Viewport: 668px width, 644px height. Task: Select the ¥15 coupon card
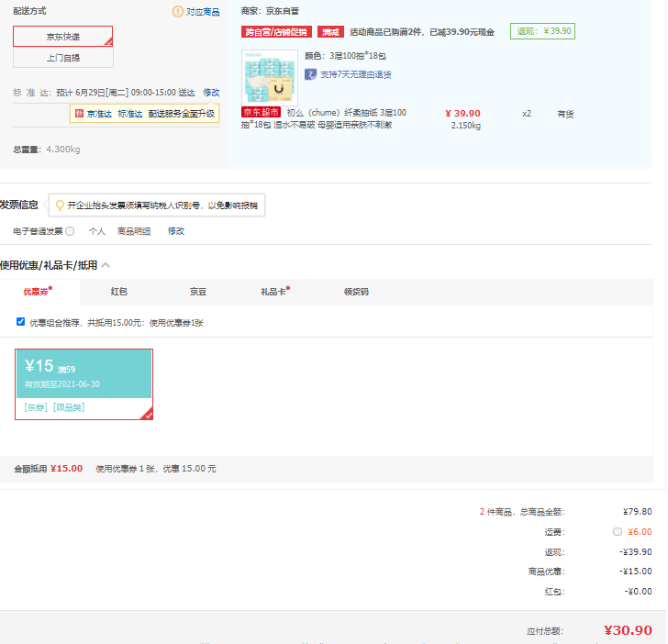tap(83, 384)
